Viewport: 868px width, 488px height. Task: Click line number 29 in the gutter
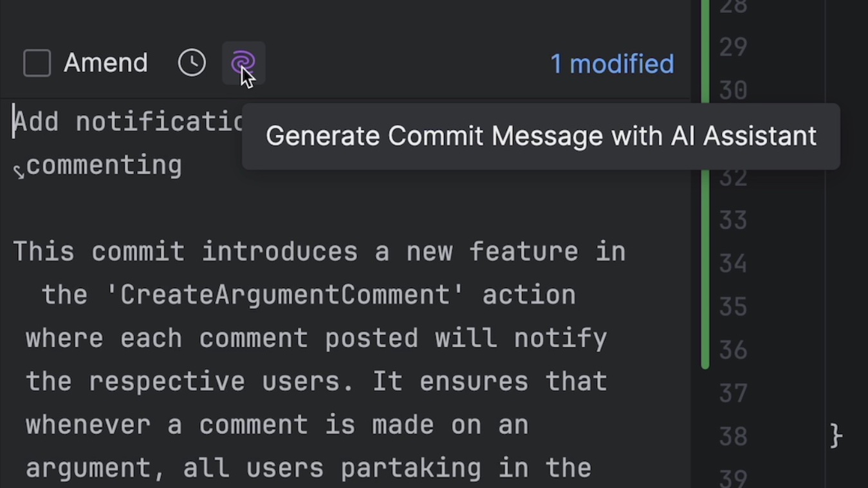[x=733, y=48]
